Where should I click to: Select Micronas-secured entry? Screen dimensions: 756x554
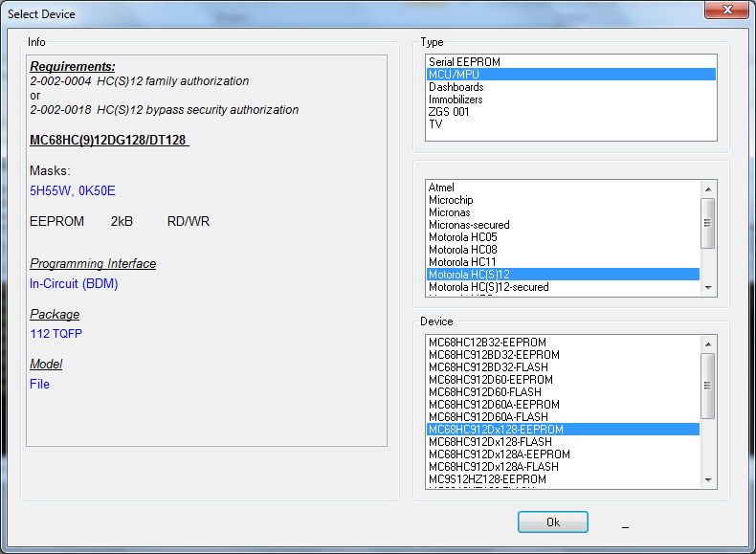click(x=469, y=225)
